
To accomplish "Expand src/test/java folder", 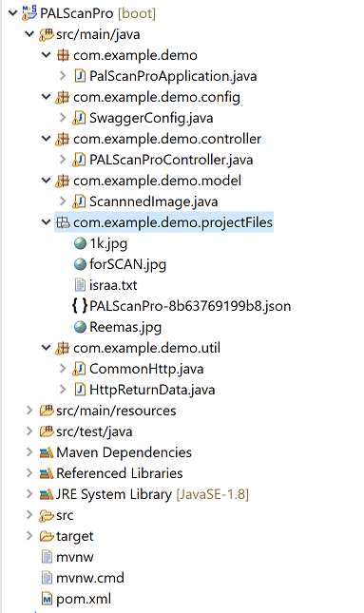I will (x=29, y=431).
